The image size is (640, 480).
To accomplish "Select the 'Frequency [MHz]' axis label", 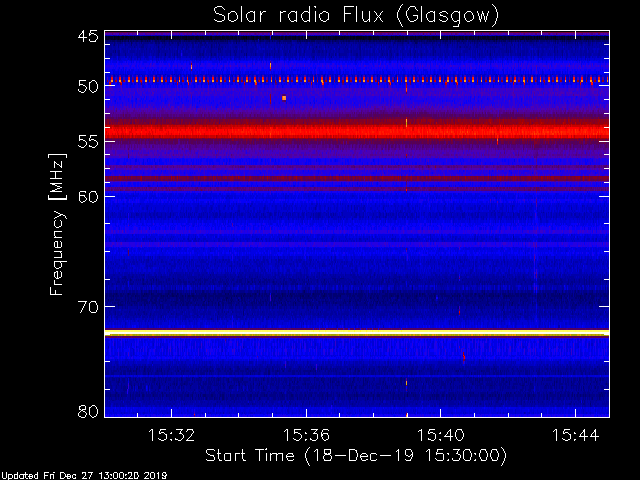I will point(57,224).
